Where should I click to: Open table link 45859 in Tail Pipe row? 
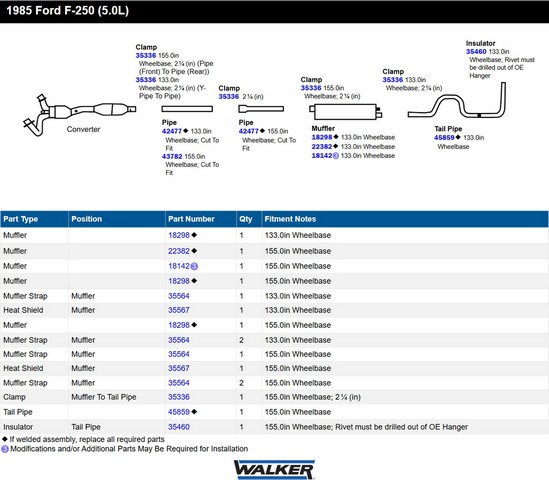point(179,412)
